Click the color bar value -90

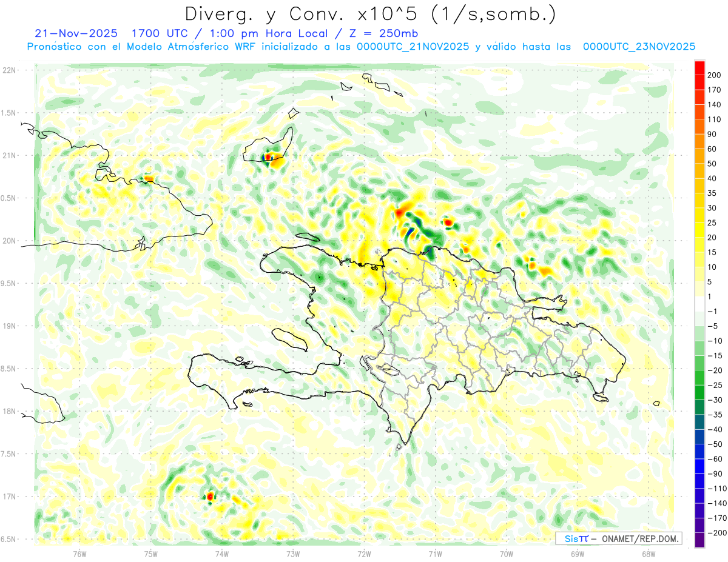(716, 473)
